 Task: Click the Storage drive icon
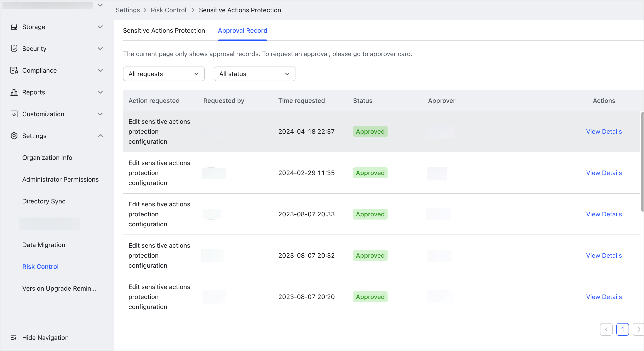pyautogui.click(x=14, y=27)
